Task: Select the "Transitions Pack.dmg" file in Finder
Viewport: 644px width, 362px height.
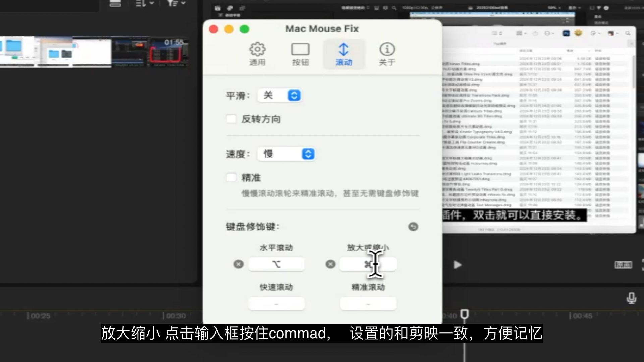Action: [x=476, y=95]
